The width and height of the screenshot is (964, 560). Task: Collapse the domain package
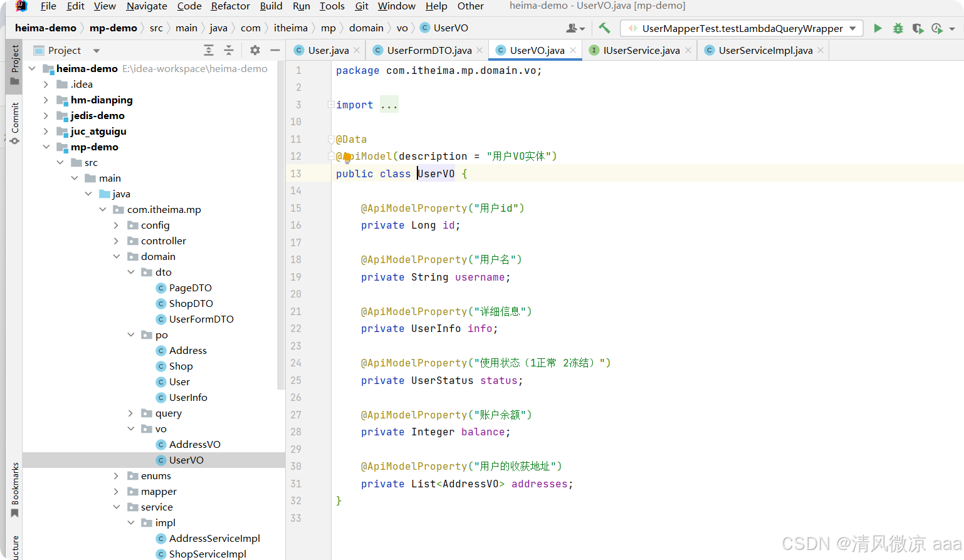116,256
